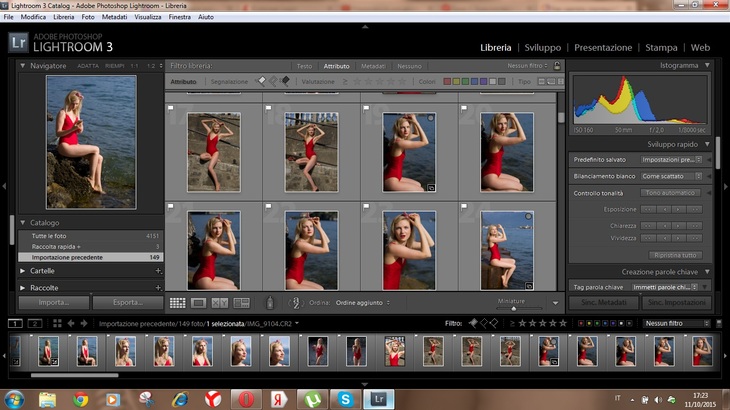Toggle flag on photo 21 grid cell
The image size is (730, 410).
click(171, 206)
